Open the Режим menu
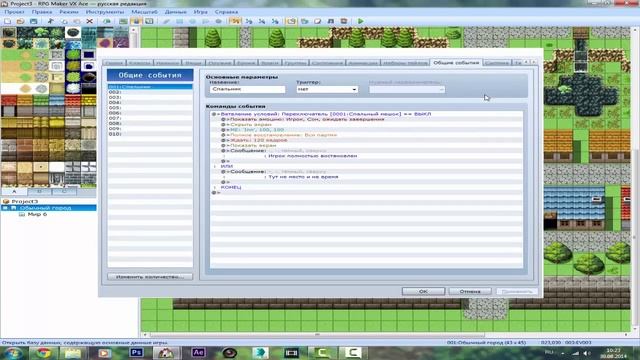 69,12
